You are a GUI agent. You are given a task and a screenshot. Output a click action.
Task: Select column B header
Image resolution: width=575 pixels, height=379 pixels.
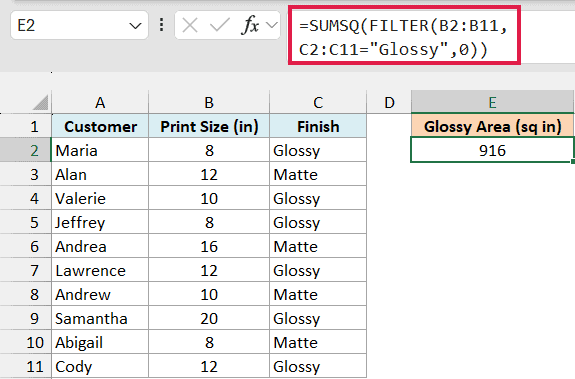coord(209,102)
